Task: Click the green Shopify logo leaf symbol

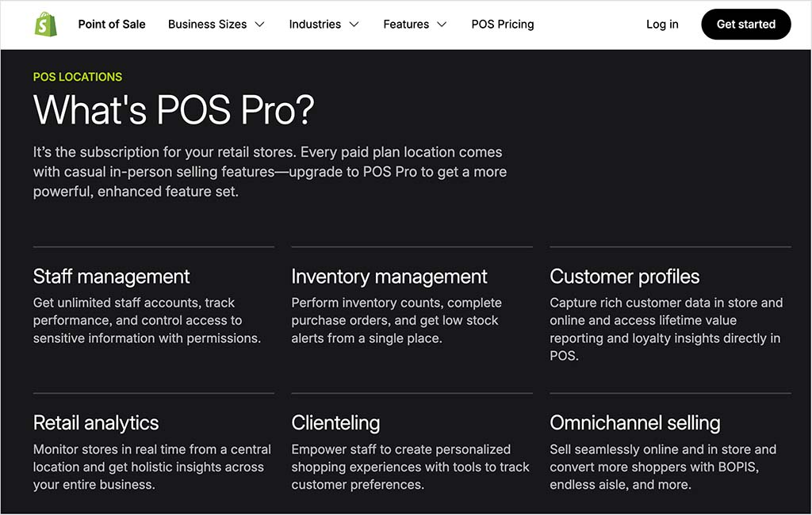Action: point(45,24)
